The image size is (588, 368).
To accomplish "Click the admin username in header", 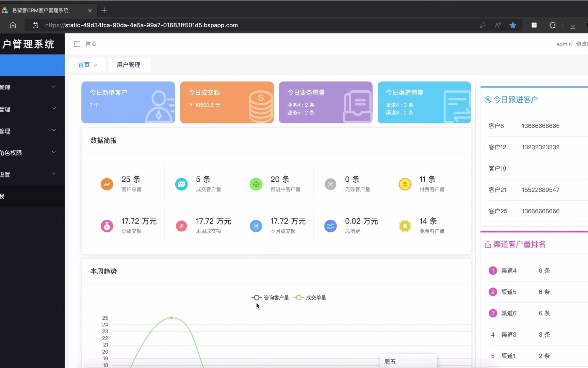I will point(564,44).
